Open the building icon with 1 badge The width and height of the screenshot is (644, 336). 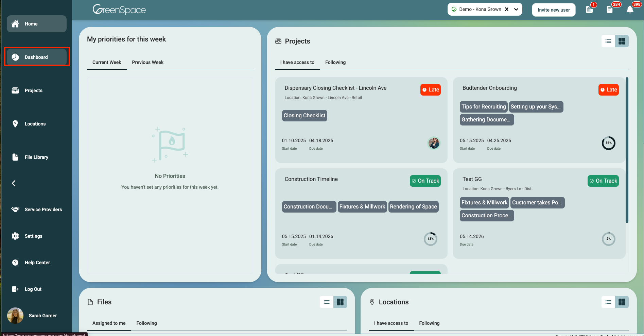[x=590, y=10]
